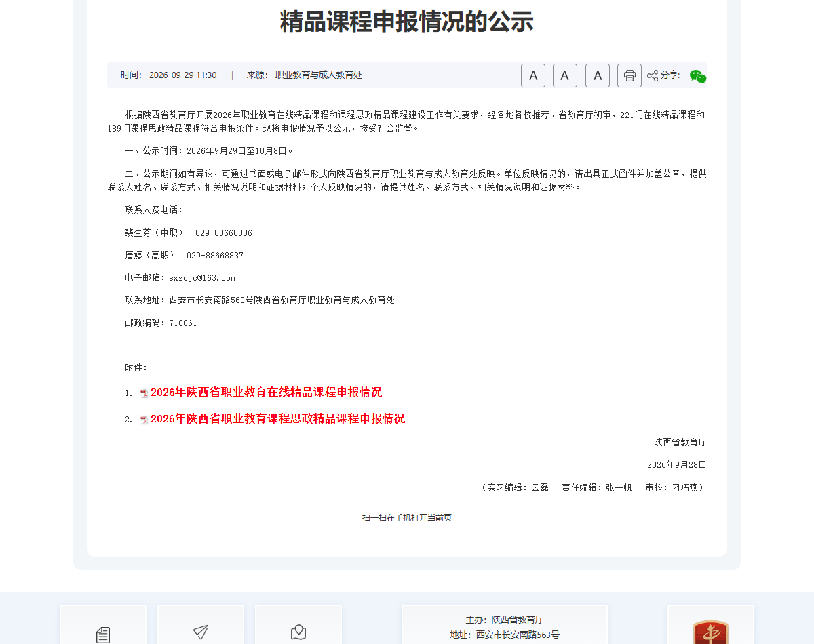Click 分享: label in toolbar
The height and width of the screenshot is (644, 814).
pos(671,75)
